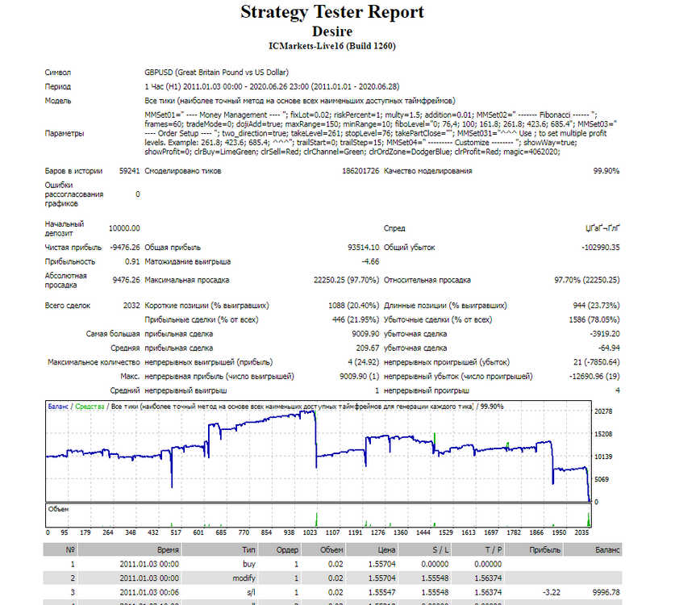Viewport: 700px width, 605px height.
Task: Click the 'Средства' legend in the chart
Action: [90, 407]
